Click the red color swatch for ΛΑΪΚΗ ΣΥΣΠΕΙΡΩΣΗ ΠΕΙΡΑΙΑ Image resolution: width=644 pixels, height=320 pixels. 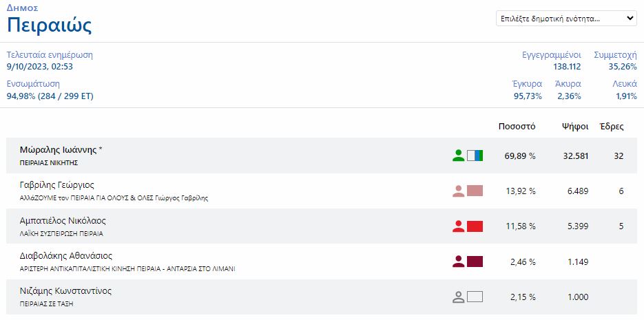point(475,226)
